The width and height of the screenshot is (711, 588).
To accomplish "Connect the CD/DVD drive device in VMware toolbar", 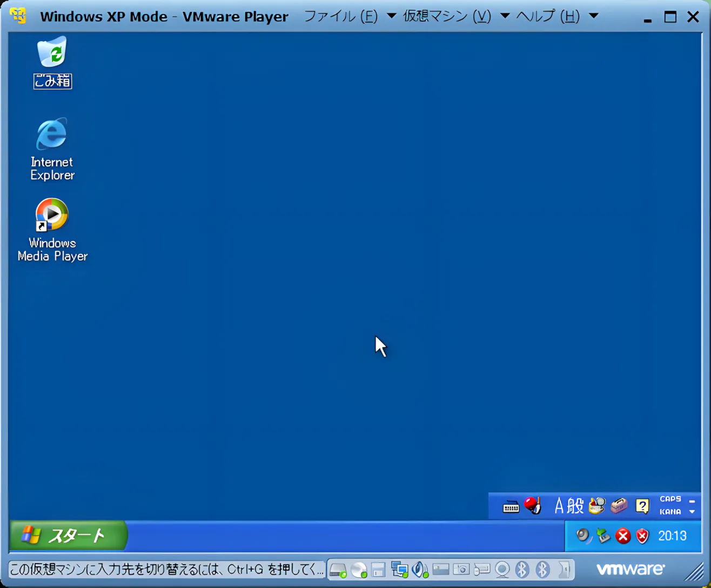I will 359,569.
